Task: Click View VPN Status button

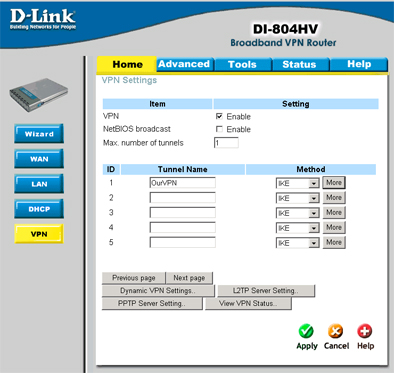Action: [248, 304]
